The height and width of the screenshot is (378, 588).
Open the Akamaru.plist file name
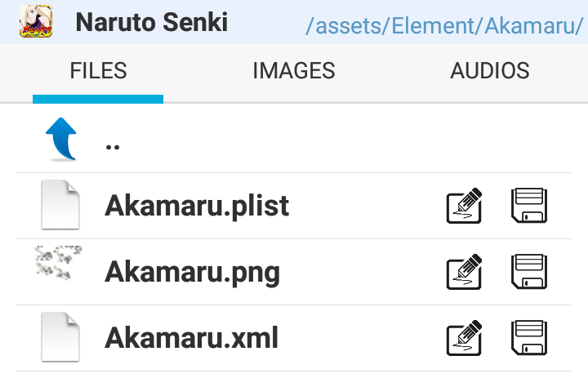pyautogui.click(x=197, y=206)
